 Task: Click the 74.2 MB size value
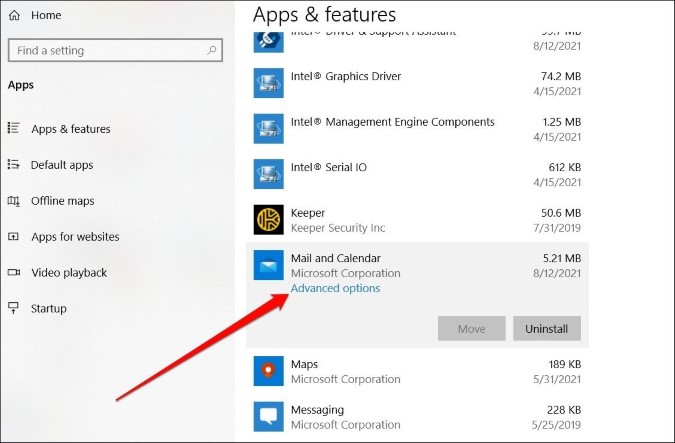[x=561, y=76]
